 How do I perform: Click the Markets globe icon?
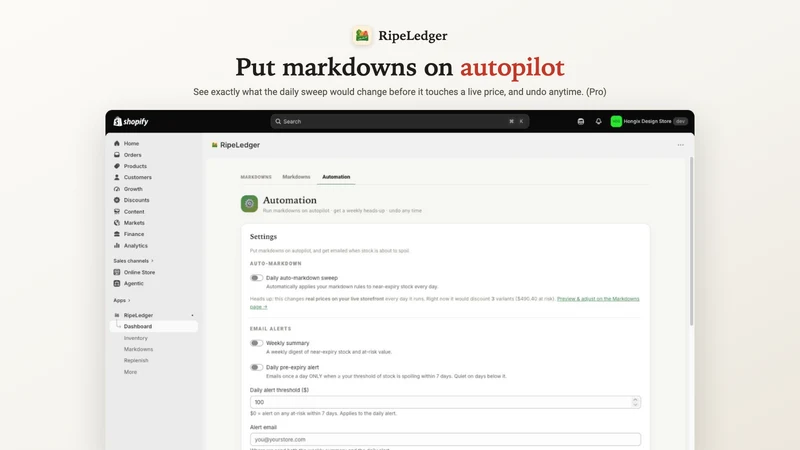(x=117, y=222)
